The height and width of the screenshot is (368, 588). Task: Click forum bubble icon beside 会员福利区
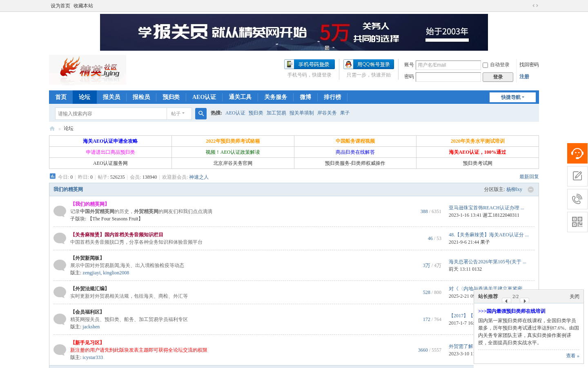[x=60, y=319]
